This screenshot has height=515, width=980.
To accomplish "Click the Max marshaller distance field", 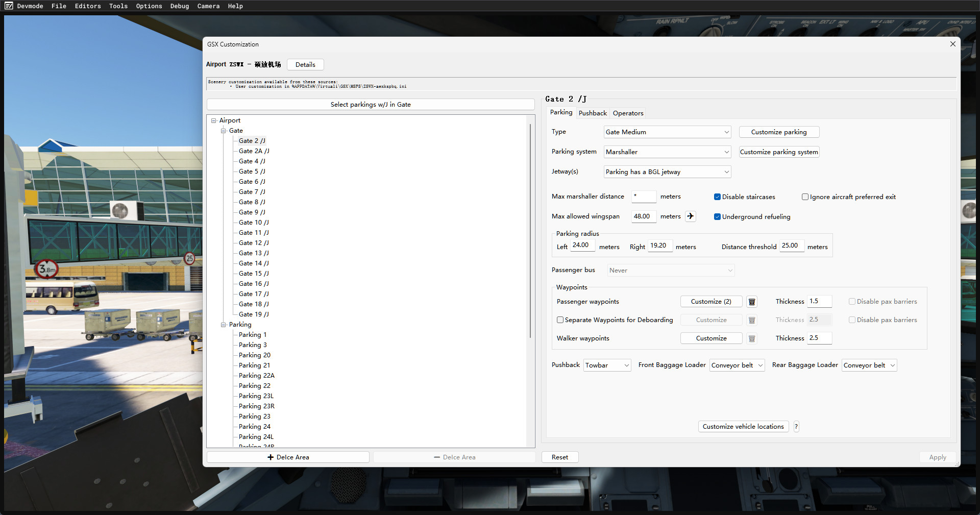I will (644, 197).
